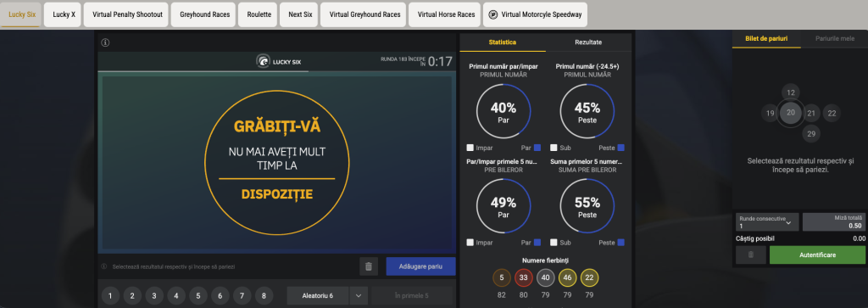Image resolution: width=868 pixels, height=308 pixels.
Task: Click the 45% Peste statistics circle
Action: pyautogui.click(x=587, y=111)
